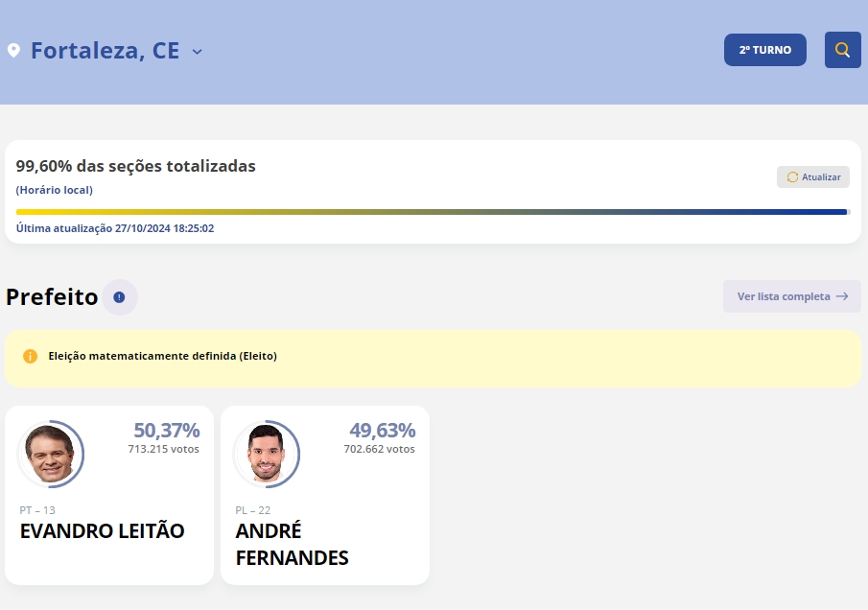The height and width of the screenshot is (610, 868).
Task: Click the info icon beside Prefeito
Action: pos(119,297)
